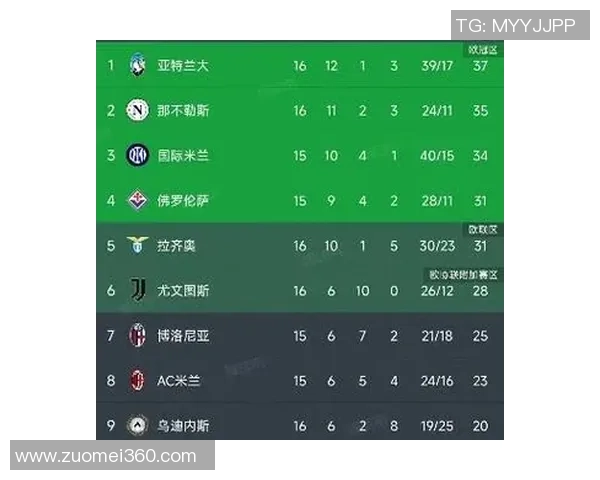Click the Atalanta club crest
Viewport: 600px width, 480px height.
coord(137,66)
